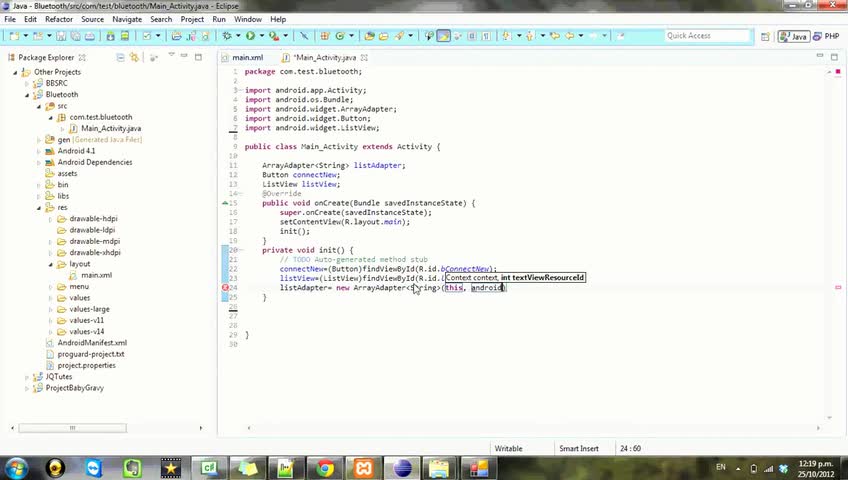
Task: Toggle Mark Occurrences highlighted toolbar icon
Action: [443, 36]
